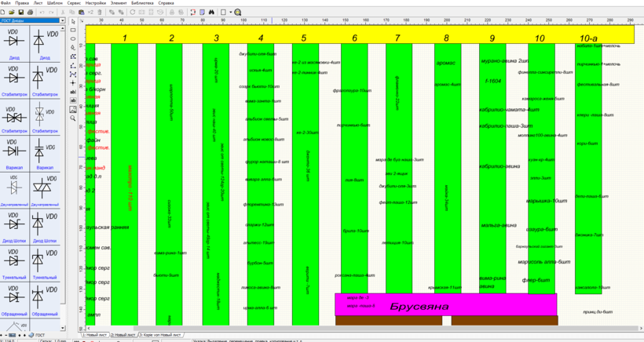Select the first Диод component thumbnail
644x342 pixels.
point(14,42)
